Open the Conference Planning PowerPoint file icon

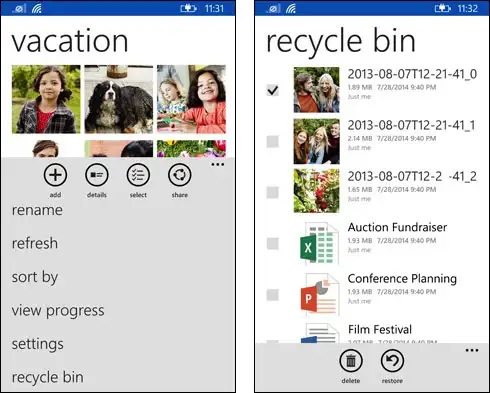[317, 294]
